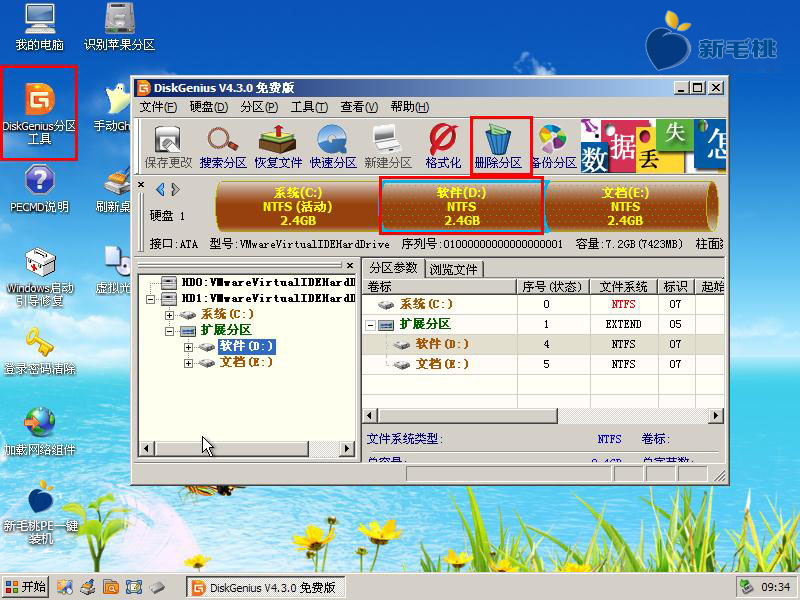800x600 pixels.
Task: Select 文档(E:) row in partition table
Action: [x=543, y=364]
